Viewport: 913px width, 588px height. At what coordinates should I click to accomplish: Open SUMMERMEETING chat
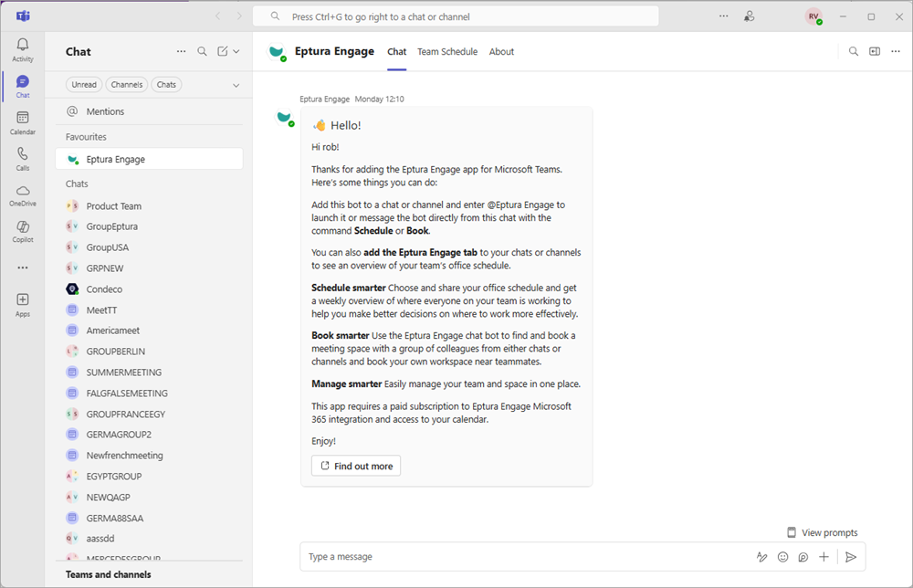149,373
